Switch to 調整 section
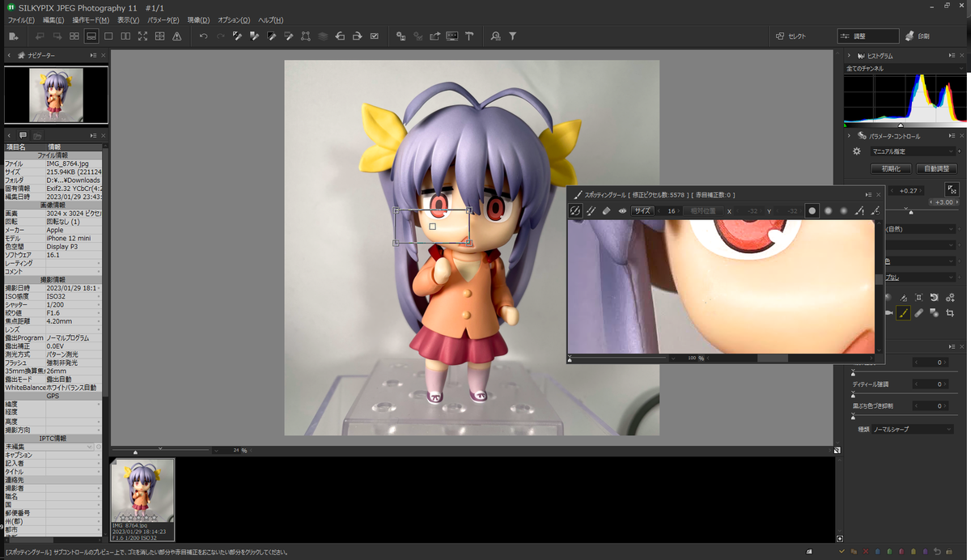 pyautogui.click(x=868, y=36)
